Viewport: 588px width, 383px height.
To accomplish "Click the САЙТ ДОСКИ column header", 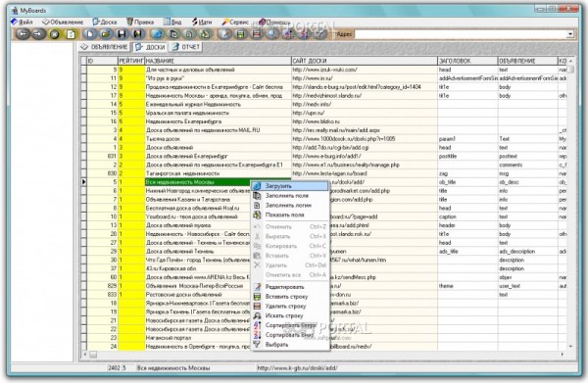I will 365,61.
